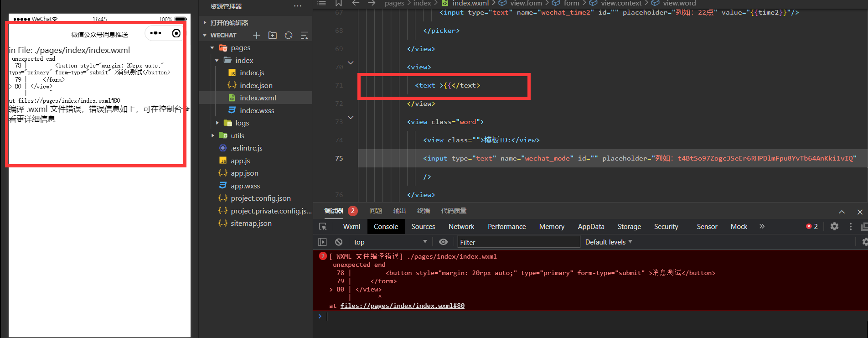Viewport: 868px width, 338px height.
Task: Click the new folder icon in WECHAT explorer
Action: (273, 35)
